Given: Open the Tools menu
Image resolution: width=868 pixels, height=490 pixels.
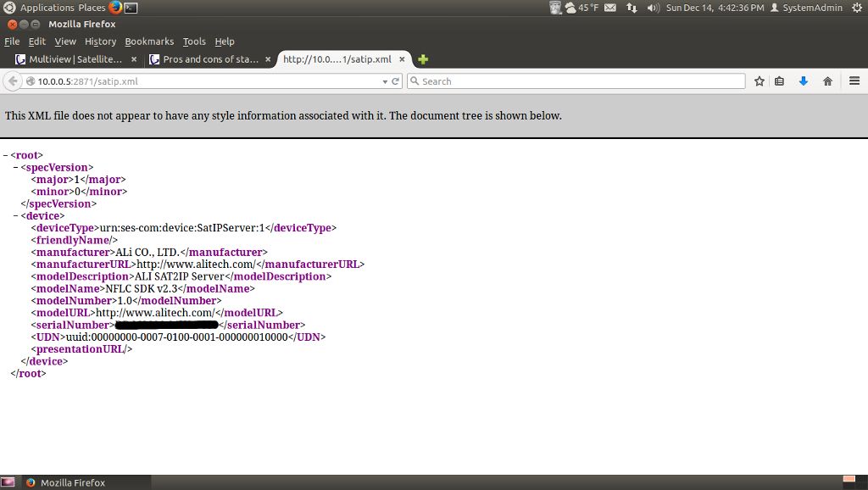Looking at the screenshot, I should click(194, 42).
